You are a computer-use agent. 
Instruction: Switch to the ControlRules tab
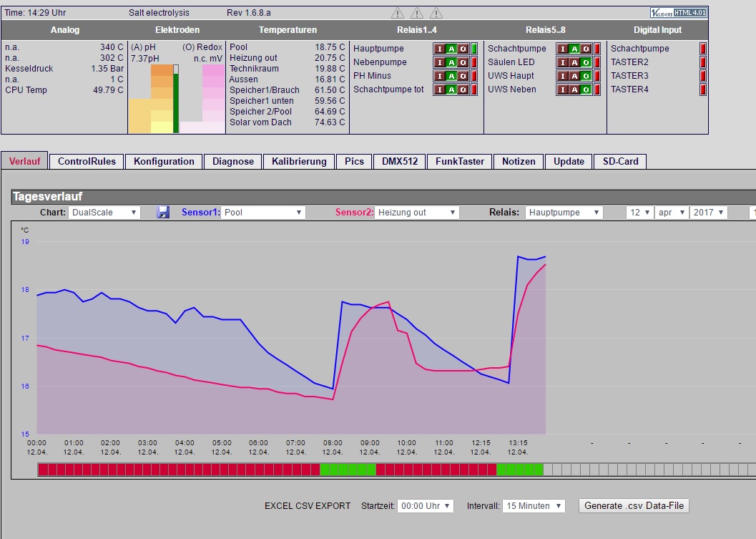tap(87, 161)
